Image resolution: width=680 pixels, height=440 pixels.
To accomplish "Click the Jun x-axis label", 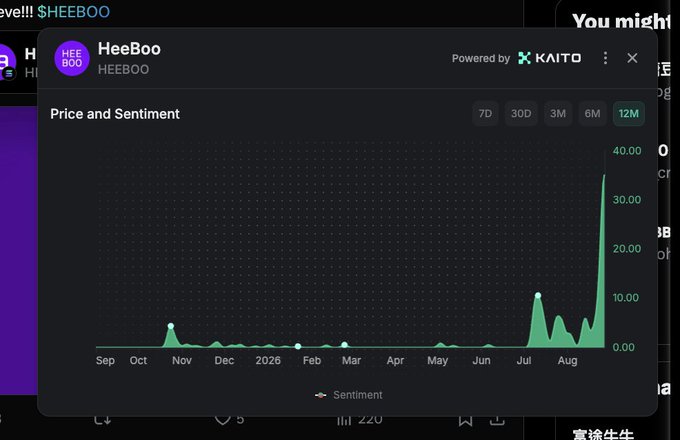I will click(x=481, y=360).
